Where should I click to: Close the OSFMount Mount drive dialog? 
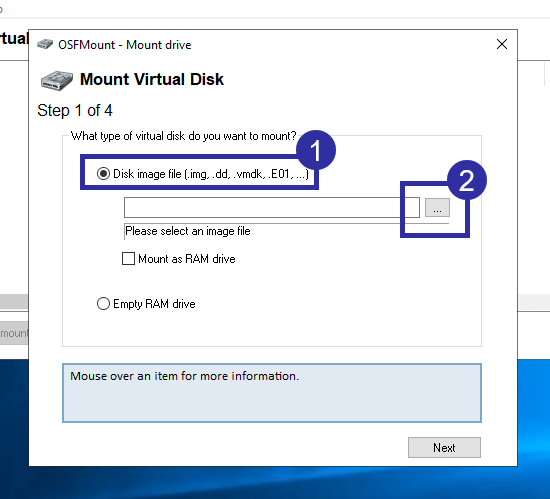(x=502, y=44)
